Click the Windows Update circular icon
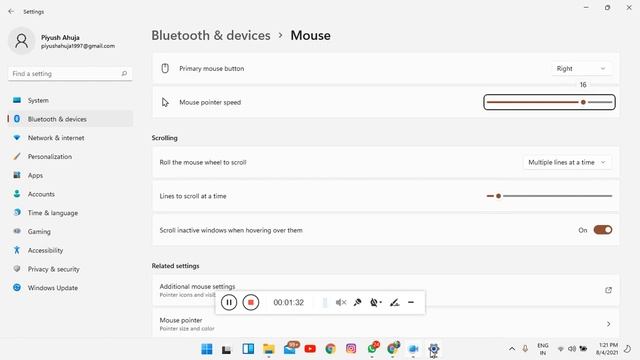Image resolution: width=640 pixels, height=360 pixels. pos(17,288)
